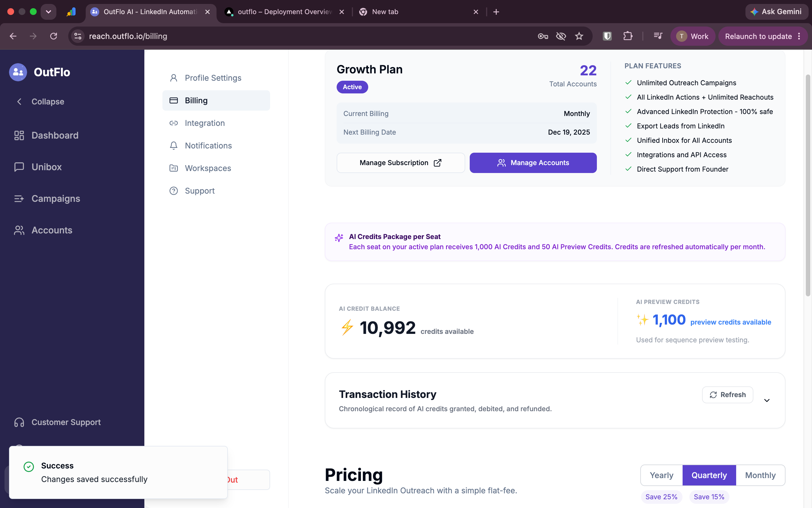Image resolution: width=812 pixels, height=508 pixels.
Task: Close the New tab tab
Action: tap(476, 12)
